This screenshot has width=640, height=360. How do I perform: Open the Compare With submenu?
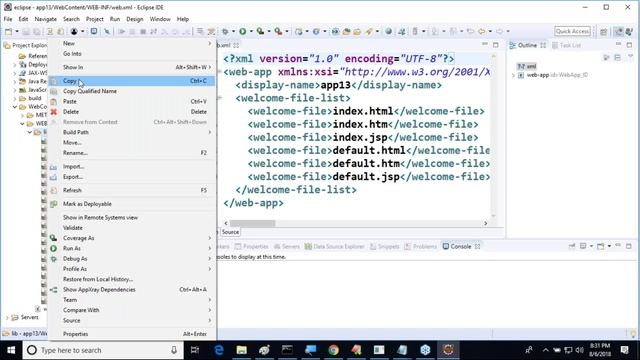(131, 310)
